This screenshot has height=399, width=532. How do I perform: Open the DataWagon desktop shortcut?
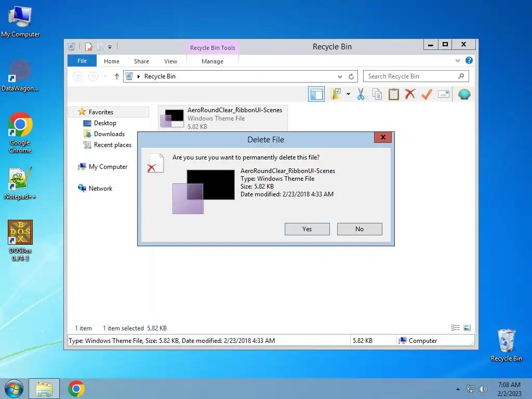[x=20, y=75]
